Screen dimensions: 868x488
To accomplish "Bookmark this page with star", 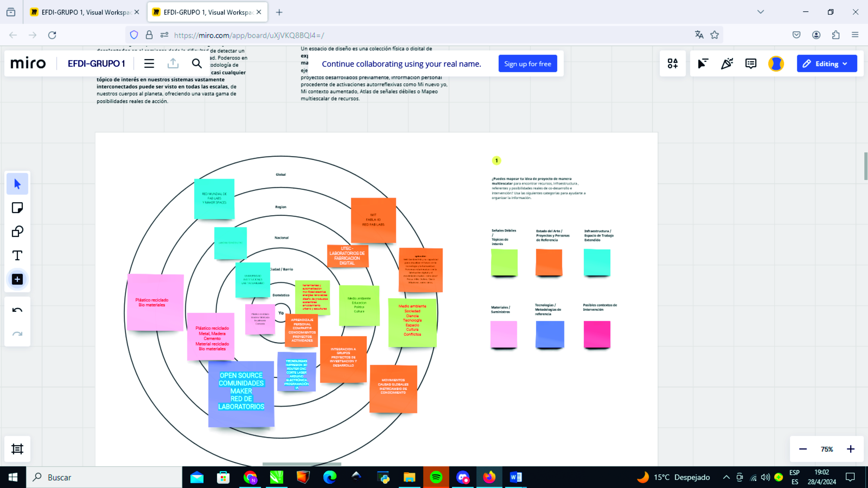I will click(714, 35).
